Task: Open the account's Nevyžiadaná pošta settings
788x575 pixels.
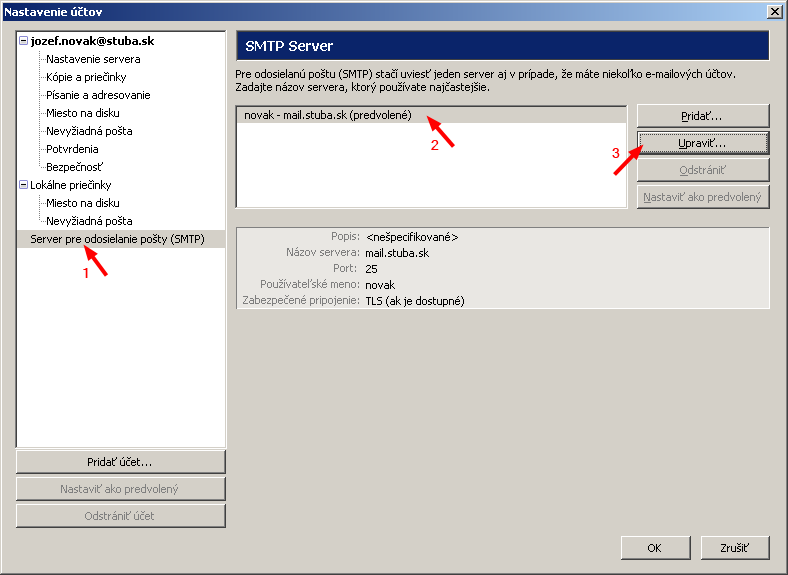Action: (89, 131)
